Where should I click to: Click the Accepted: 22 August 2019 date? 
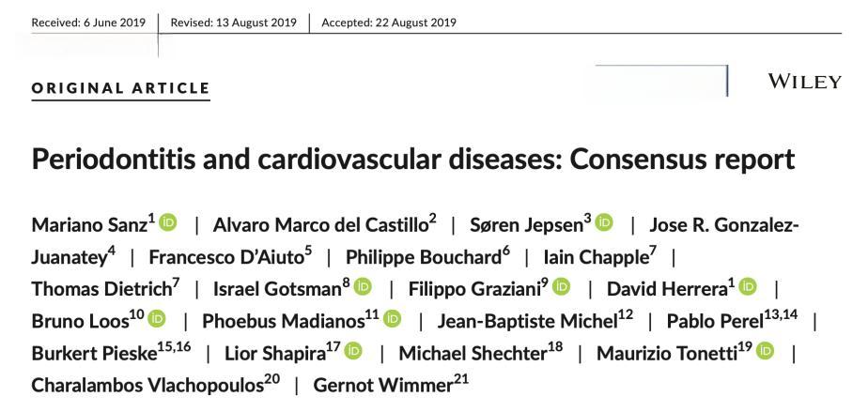coord(389,23)
